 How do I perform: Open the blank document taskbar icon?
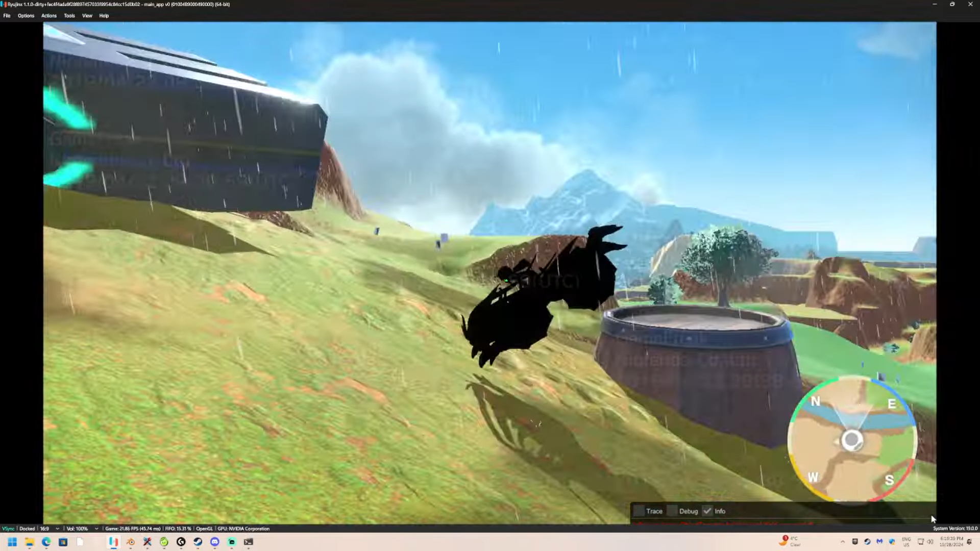coord(80,542)
